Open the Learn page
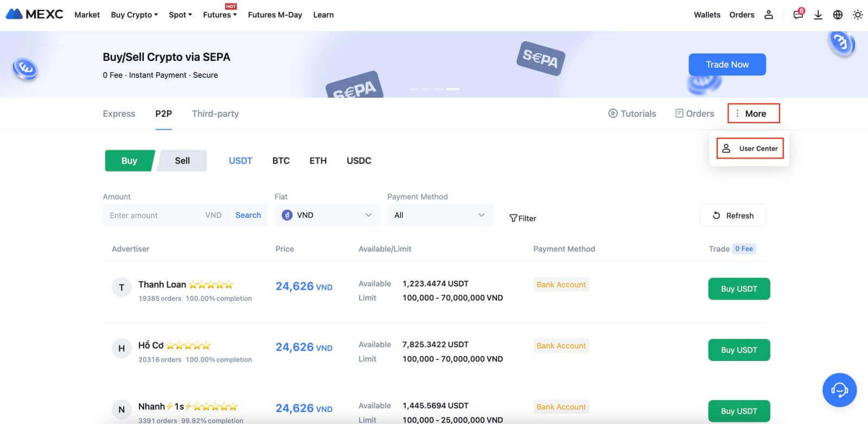The height and width of the screenshot is (424, 868). tap(323, 15)
